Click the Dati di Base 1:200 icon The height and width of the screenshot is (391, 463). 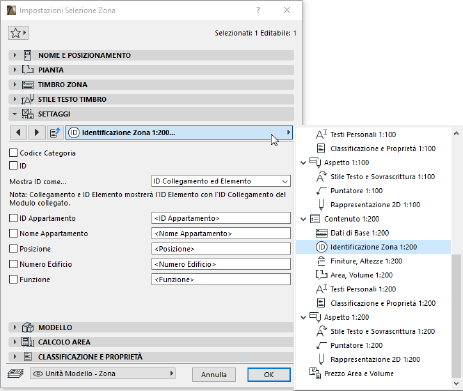click(x=321, y=233)
